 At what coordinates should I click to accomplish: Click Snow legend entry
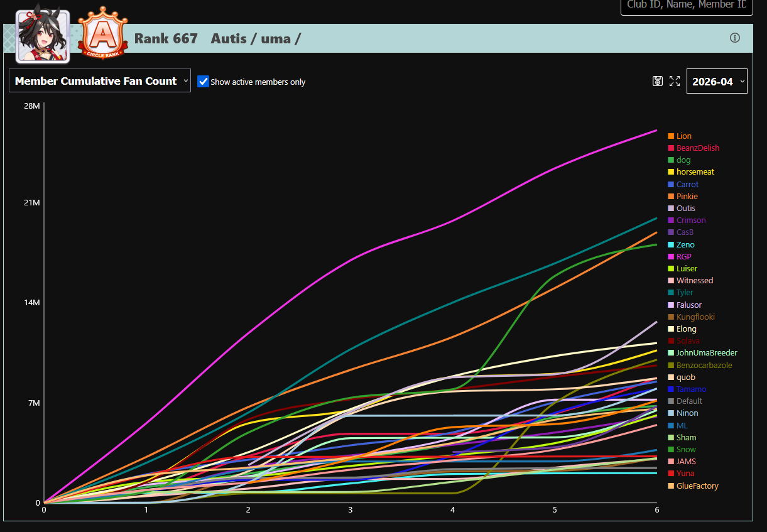click(x=682, y=449)
